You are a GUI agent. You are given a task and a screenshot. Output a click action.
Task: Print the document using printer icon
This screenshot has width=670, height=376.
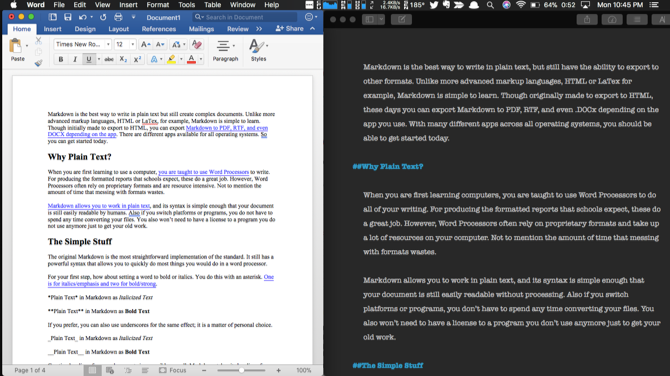pos(118,17)
